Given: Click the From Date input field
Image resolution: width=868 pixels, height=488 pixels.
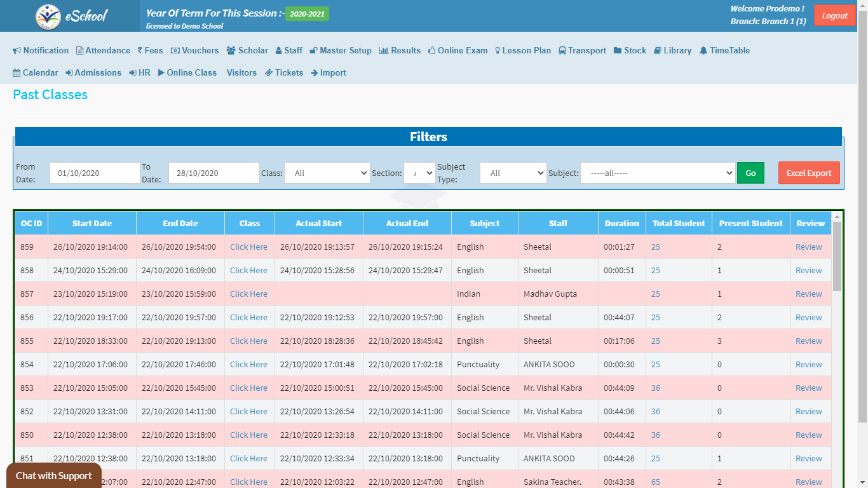Looking at the screenshot, I should tap(95, 173).
